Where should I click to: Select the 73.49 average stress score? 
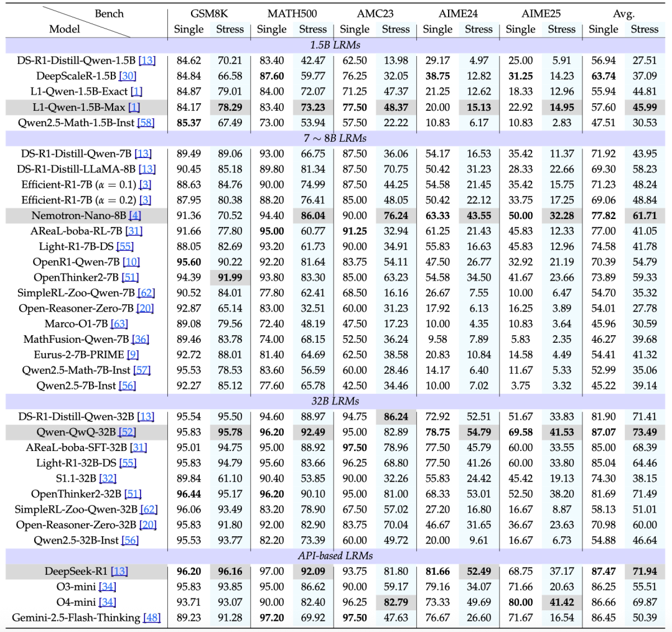(645, 432)
